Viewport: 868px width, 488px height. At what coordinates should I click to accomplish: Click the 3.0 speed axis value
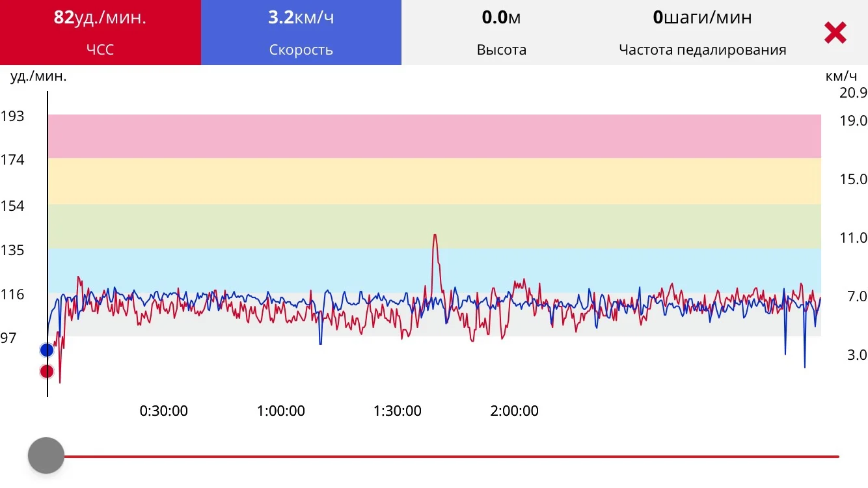tap(857, 355)
